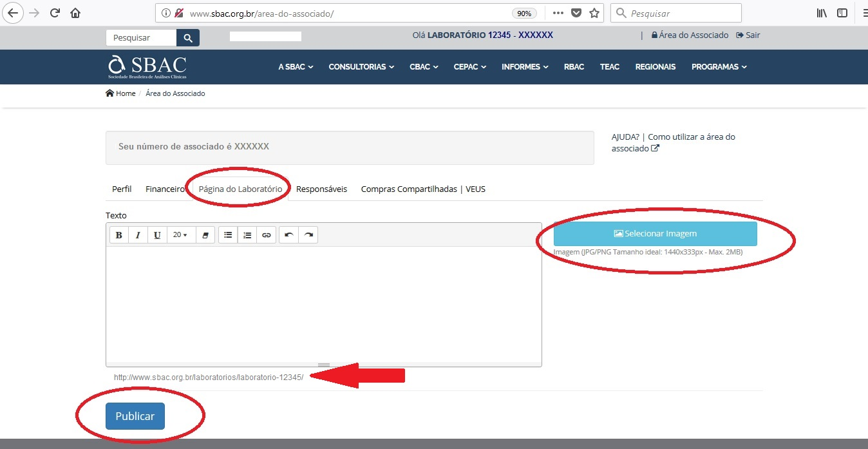Show site information icon in address bar
Viewport: 868px width, 449px height.
pyautogui.click(x=165, y=13)
